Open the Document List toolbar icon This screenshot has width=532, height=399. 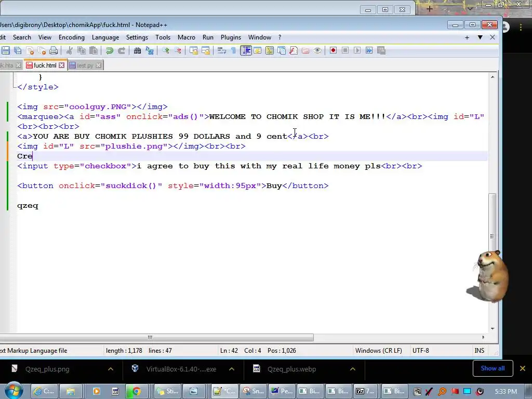click(x=282, y=50)
